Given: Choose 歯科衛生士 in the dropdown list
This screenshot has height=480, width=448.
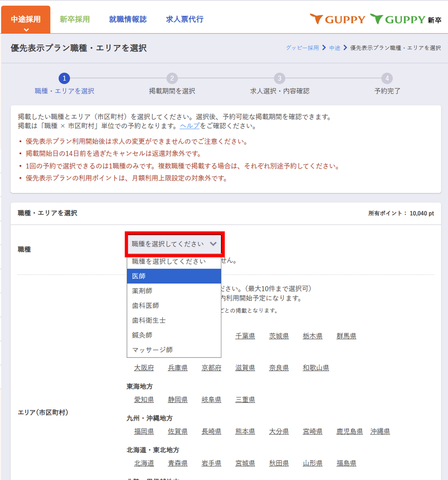Looking at the screenshot, I should click(x=174, y=320).
